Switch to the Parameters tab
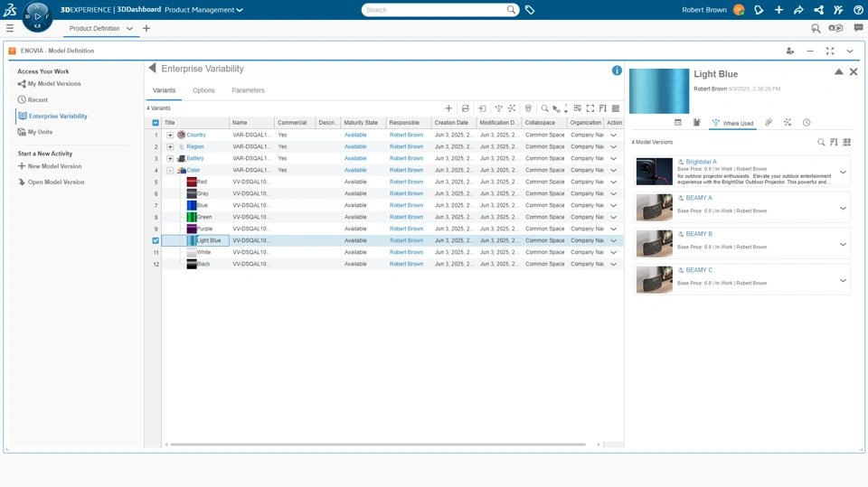The height and width of the screenshot is (487, 868). pyautogui.click(x=248, y=90)
